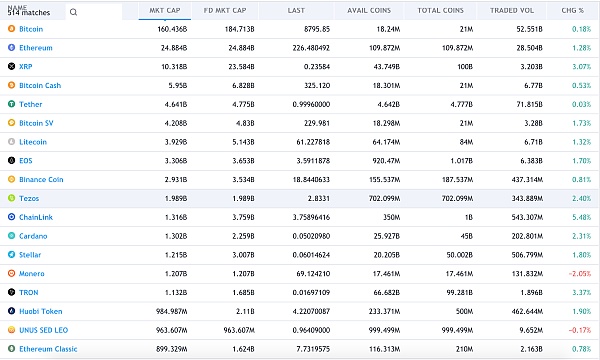Sort by AVAIL COINS column header

[369, 11]
